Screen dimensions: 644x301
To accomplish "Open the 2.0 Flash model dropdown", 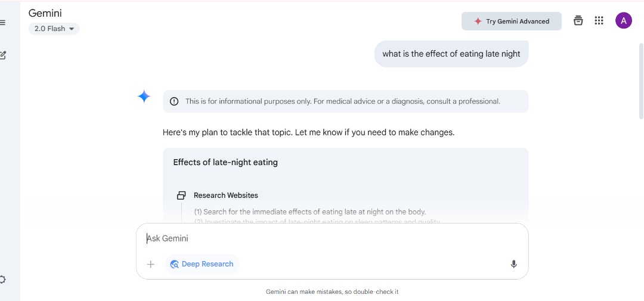I will (54, 29).
